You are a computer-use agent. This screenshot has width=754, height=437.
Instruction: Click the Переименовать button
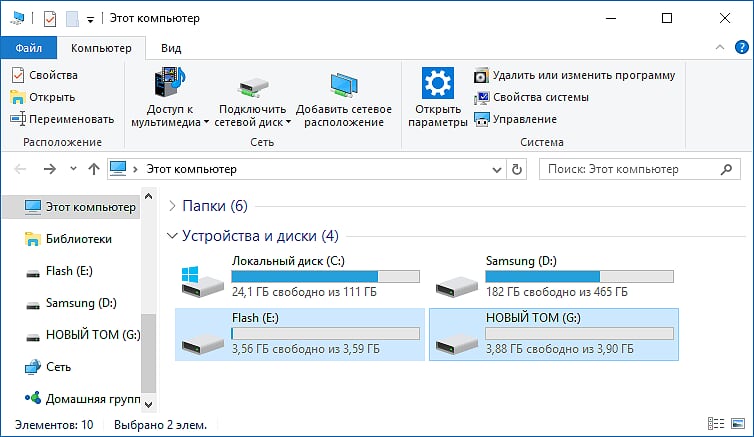[x=62, y=119]
